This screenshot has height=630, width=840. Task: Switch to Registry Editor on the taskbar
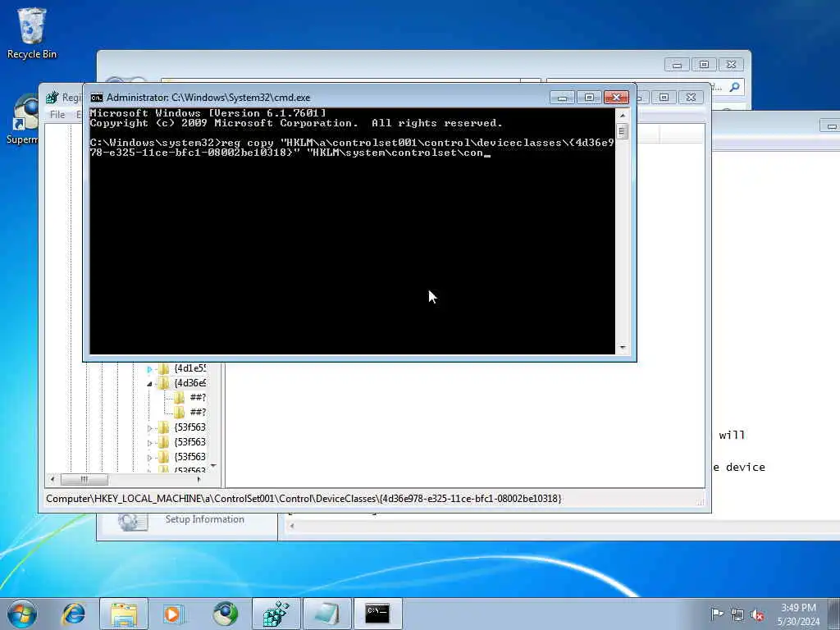tap(276, 614)
